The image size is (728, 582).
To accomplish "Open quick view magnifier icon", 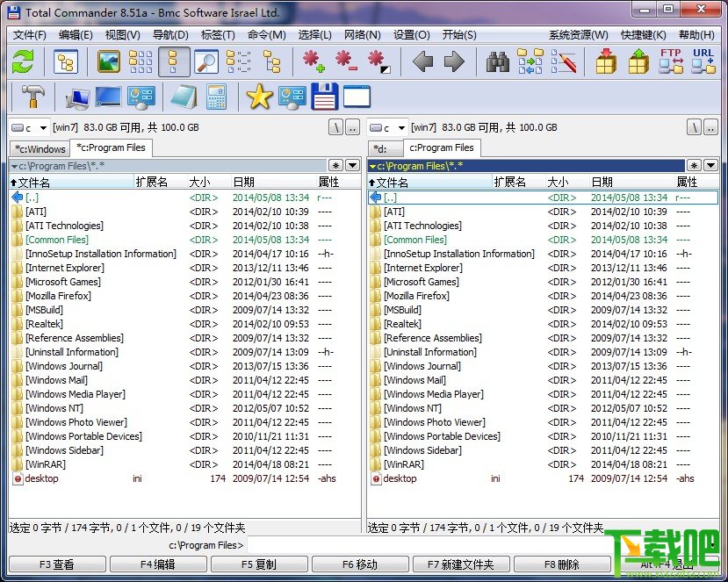I will [206, 61].
